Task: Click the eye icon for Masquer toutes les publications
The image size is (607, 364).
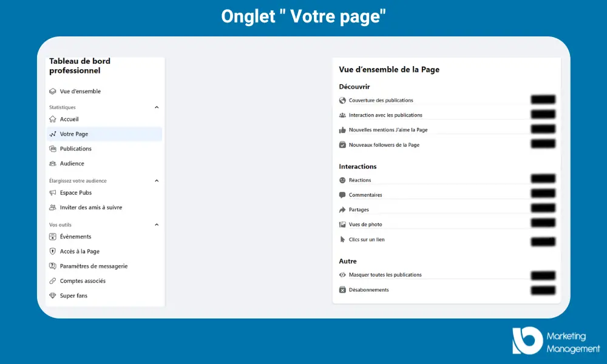Action: click(x=342, y=275)
